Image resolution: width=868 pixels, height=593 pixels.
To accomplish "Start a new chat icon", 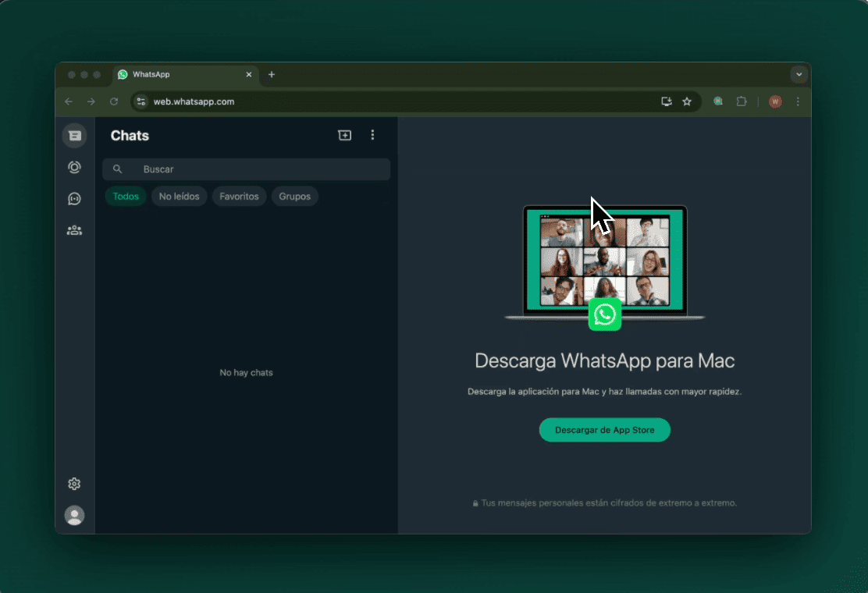I will (x=344, y=135).
